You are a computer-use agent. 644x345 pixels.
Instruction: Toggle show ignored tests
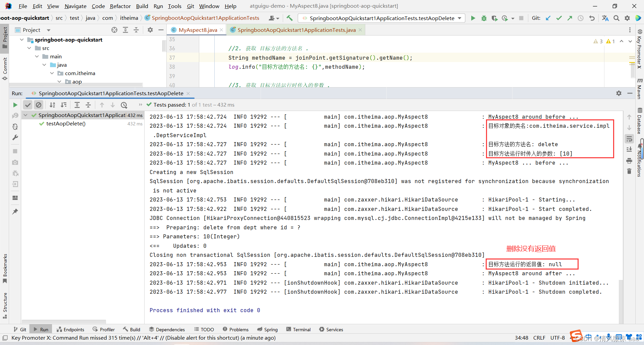tap(39, 105)
